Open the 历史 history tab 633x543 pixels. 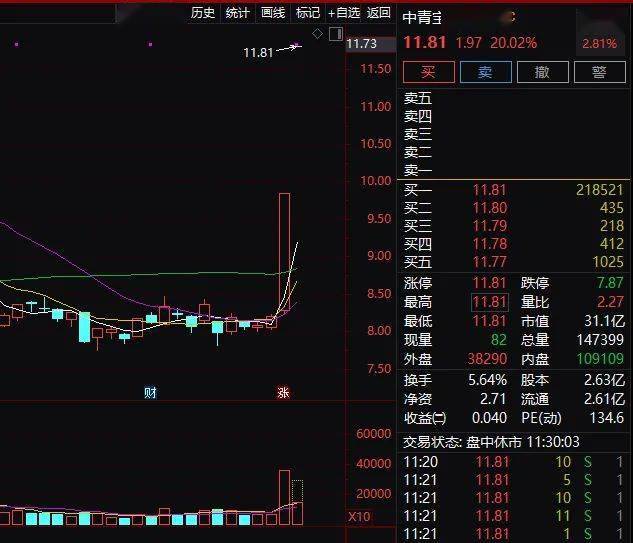pos(203,13)
